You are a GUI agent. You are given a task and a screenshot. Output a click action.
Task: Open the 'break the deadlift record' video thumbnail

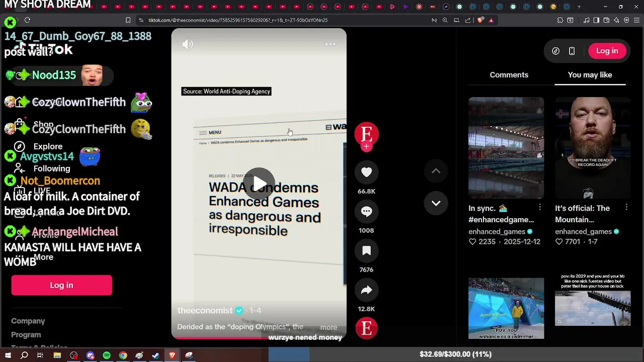[593, 148]
